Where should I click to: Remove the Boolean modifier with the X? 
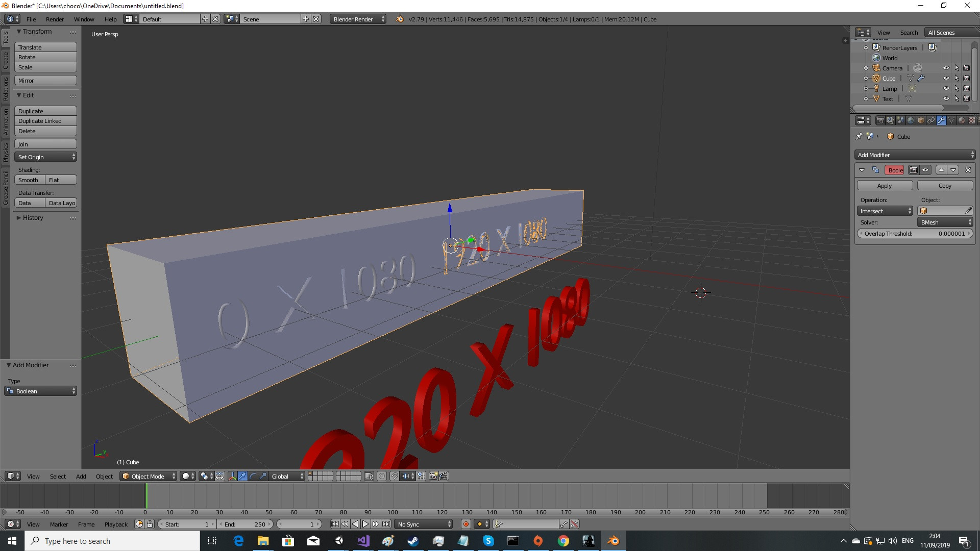968,170
